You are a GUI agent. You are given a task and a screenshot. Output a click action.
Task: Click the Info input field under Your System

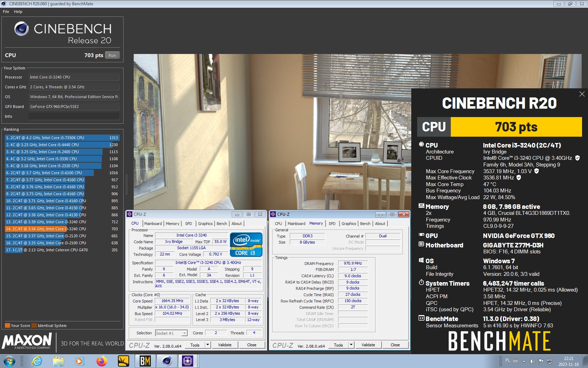74,116
